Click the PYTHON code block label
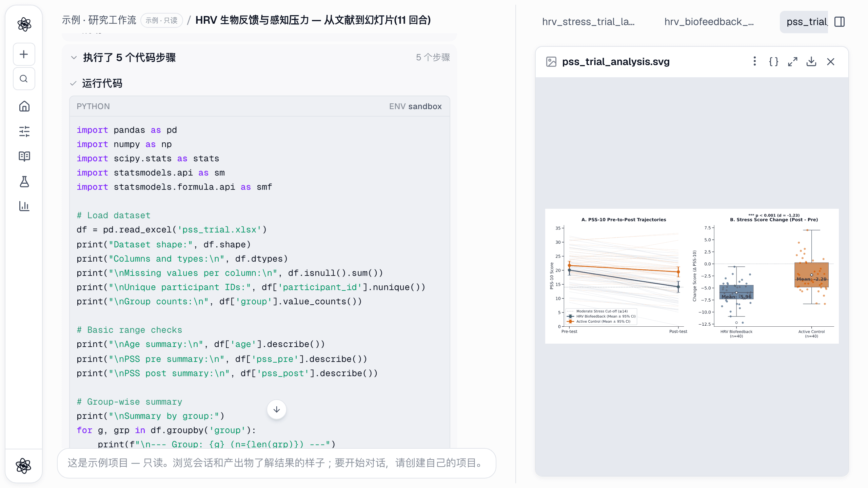868x488 pixels. (93, 106)
